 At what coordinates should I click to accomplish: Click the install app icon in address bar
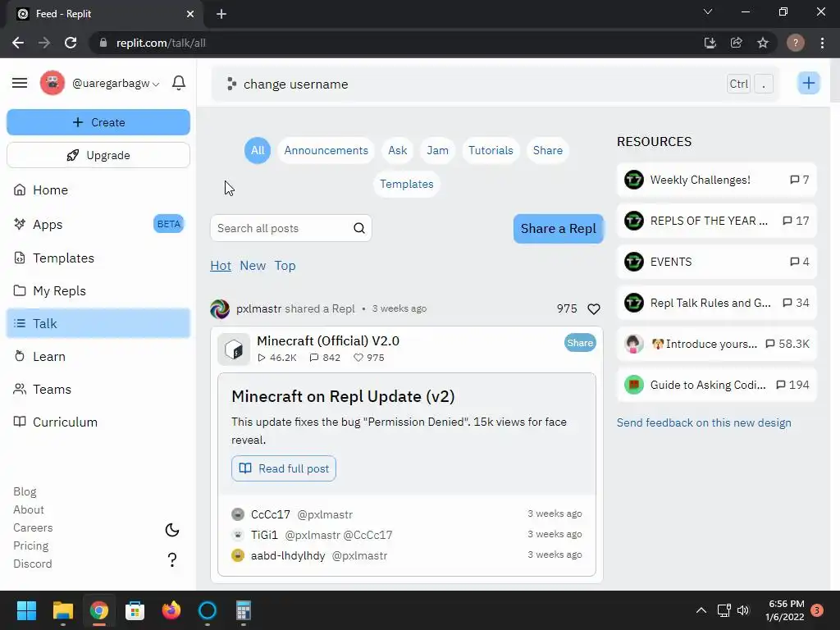[x=710, y=43]
